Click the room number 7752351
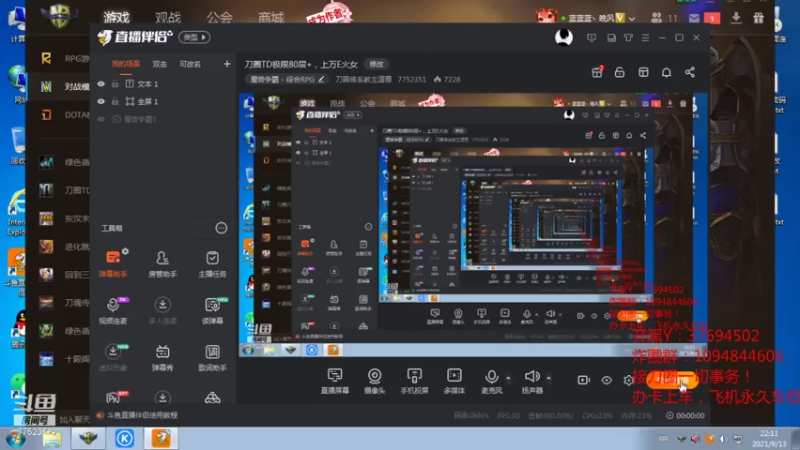This screenshot has width=800, height=450. coord(411,79)
